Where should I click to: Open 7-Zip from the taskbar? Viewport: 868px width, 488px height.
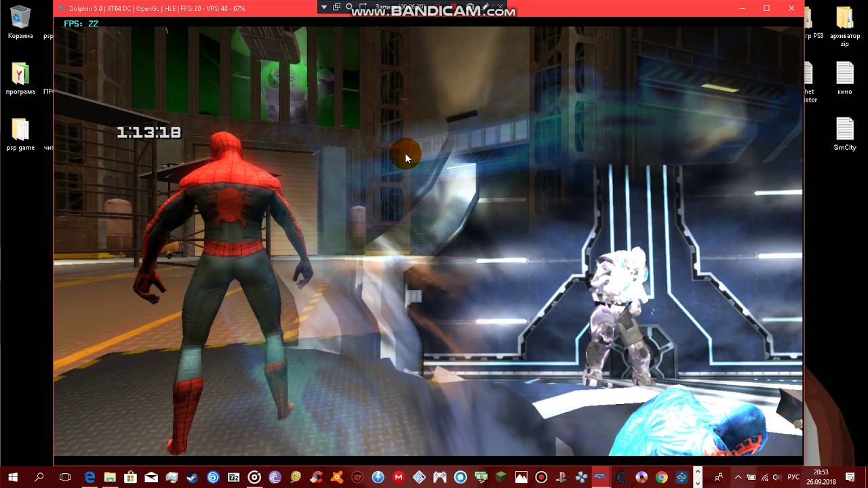pos(234,477)
